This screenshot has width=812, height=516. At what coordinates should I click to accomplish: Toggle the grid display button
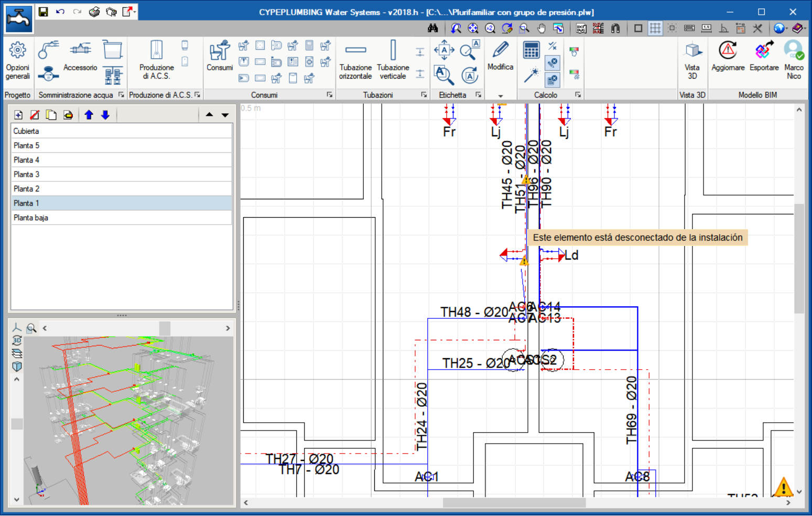pos(655,28)
